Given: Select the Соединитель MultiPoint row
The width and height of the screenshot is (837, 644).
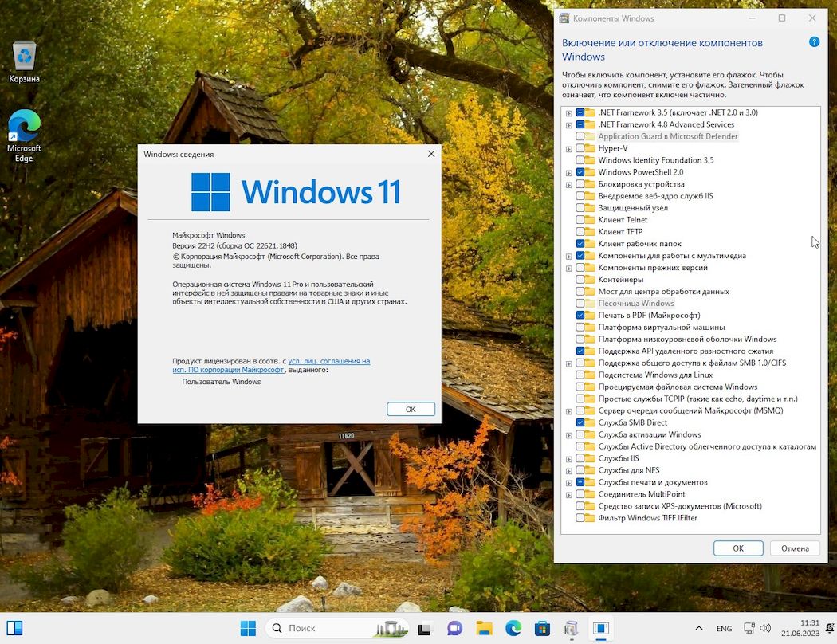Looking at the screenshot, I should [641, 494].
